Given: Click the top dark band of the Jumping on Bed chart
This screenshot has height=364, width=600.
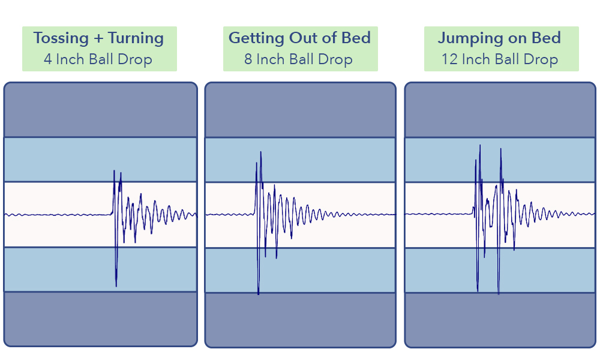Looking at the screenshot, I should pos(500,110).
